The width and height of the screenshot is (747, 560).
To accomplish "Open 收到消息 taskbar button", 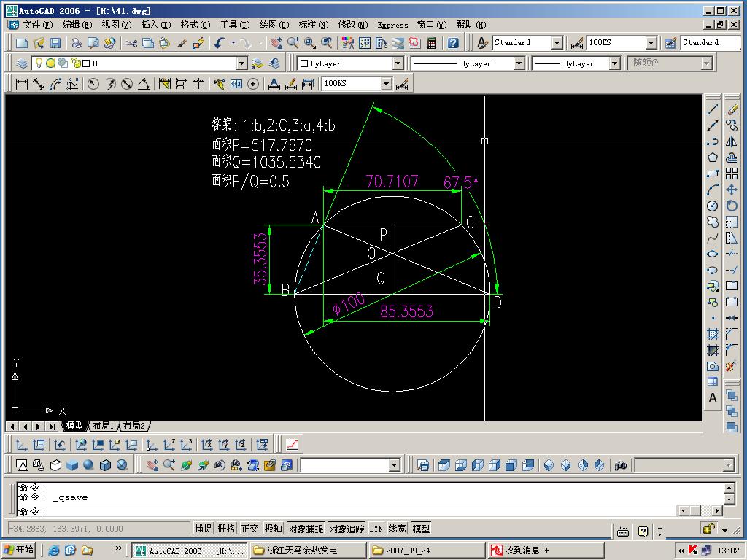I will (546, 551).
